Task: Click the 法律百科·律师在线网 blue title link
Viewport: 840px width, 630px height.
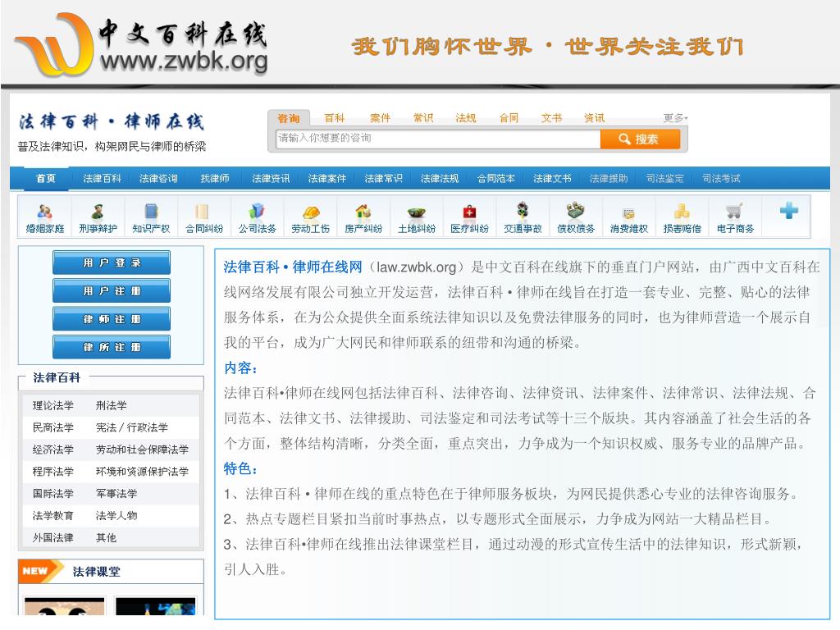Action: (293, 267)
